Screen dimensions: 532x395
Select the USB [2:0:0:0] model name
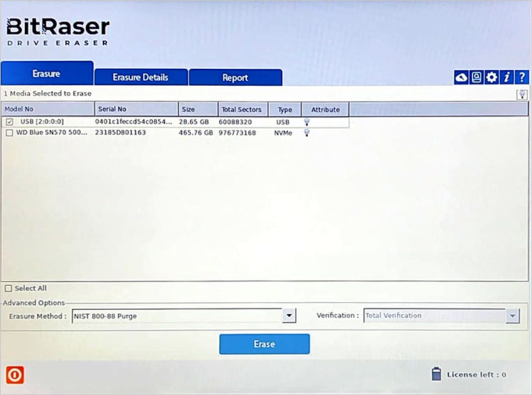click(x=42, y=121)
